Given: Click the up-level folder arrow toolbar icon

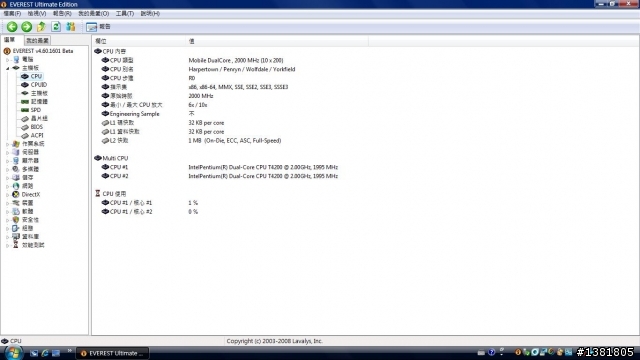Looking at the screenshot, I should 41,27.
